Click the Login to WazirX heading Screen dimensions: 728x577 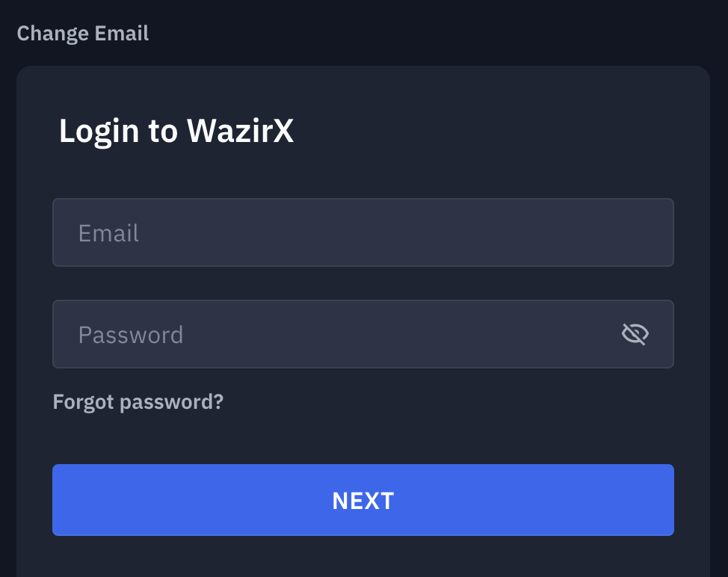coord(176,132)
